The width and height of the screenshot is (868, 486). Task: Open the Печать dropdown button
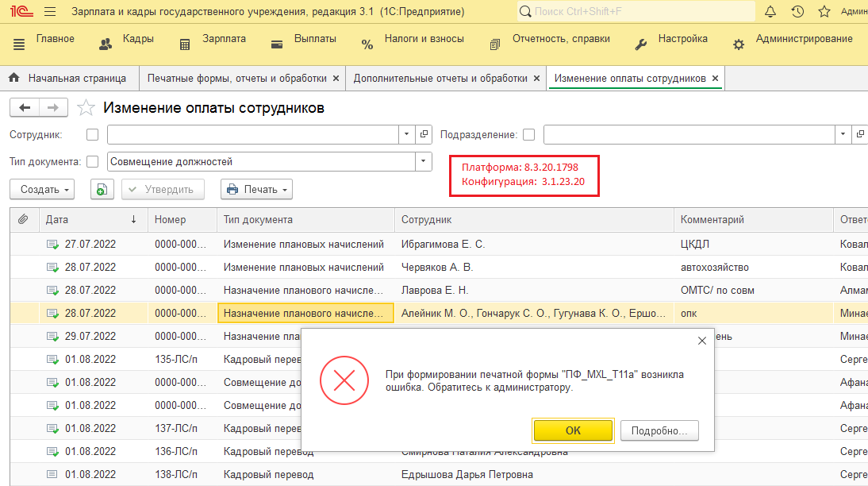coord(256,190)
